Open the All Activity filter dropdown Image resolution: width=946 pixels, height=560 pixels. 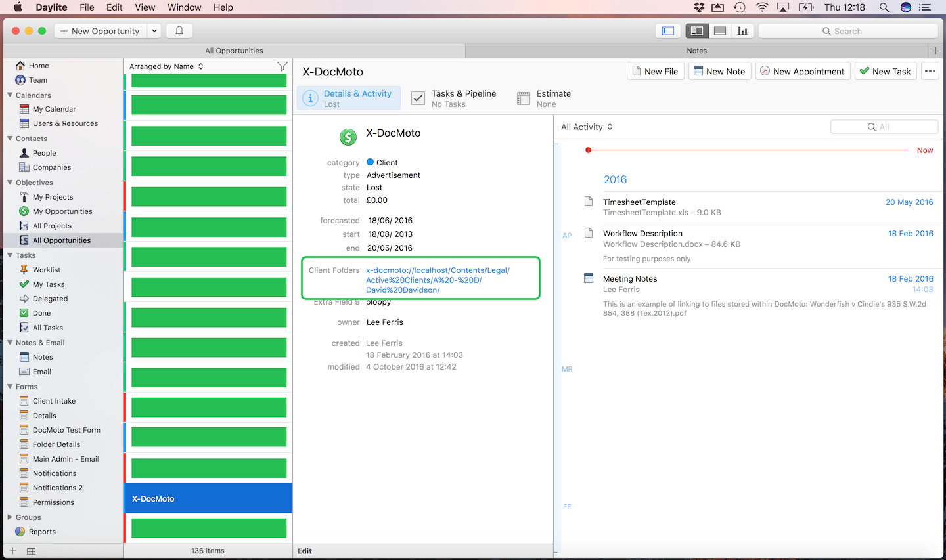click(x=587, y=127)
